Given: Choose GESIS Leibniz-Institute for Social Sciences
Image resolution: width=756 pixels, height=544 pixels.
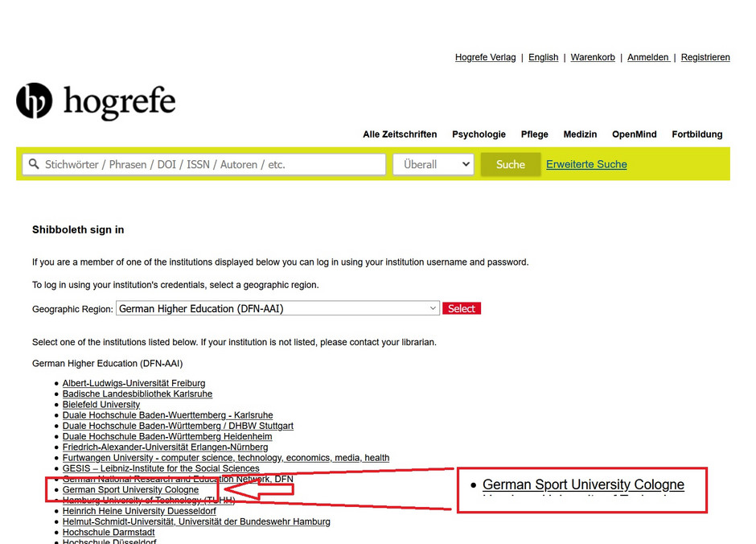Looking at the screenshot, I should (x=161, y=468).
